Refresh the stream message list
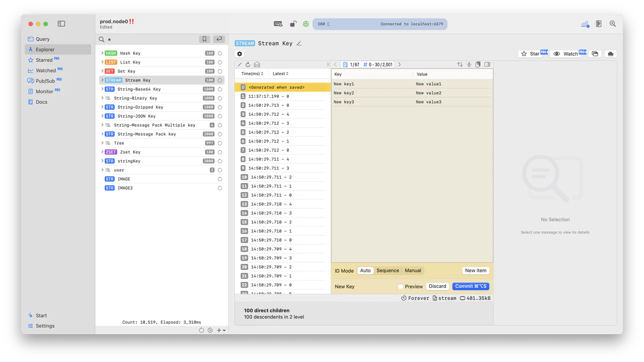The height and width of the screenshot is (362, 644). [248, 64]
